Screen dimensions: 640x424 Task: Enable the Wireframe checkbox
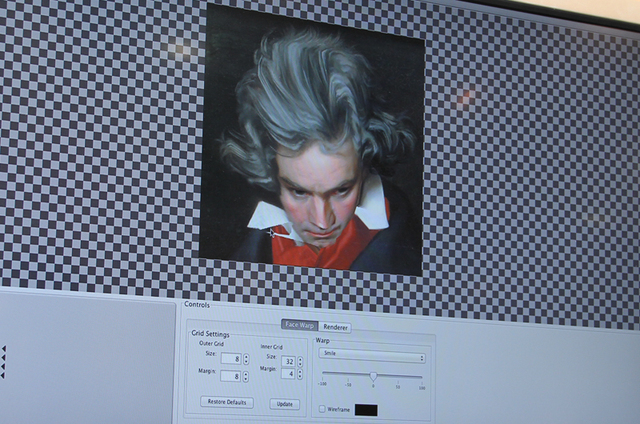coord(322,408)
